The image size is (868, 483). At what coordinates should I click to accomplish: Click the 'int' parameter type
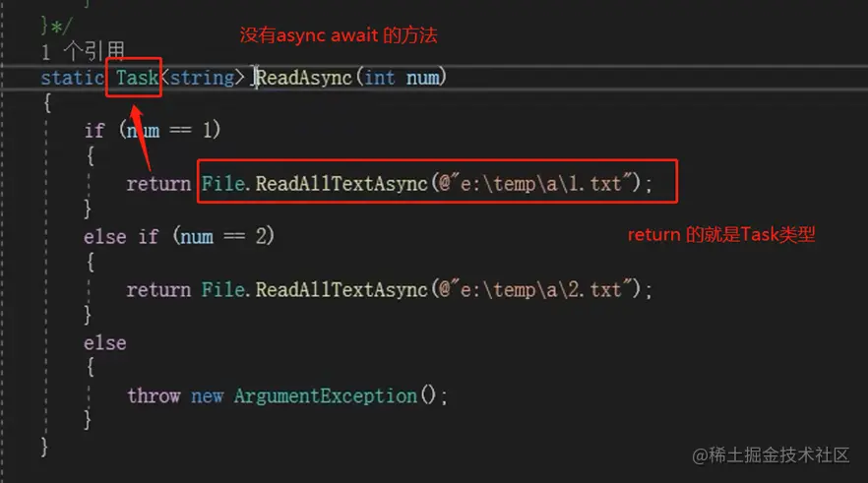pos(380,78)
